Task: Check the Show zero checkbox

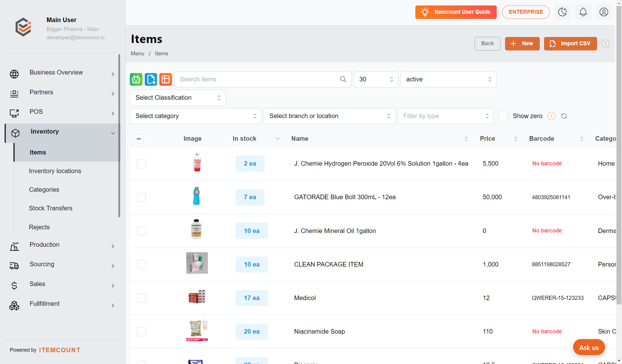Action: click(503, 116)
